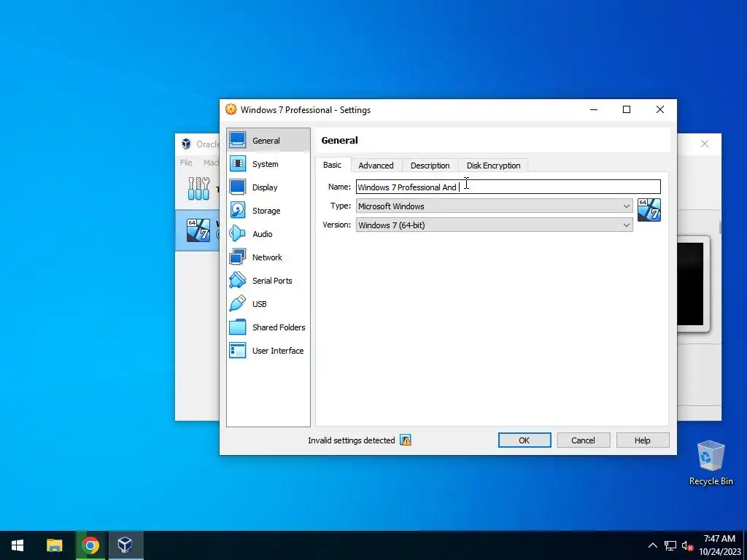The width and height of the screenshot is (747, 560).
Task: Open the File menu in VirtualBox Manager
Action: click(186, 163)
